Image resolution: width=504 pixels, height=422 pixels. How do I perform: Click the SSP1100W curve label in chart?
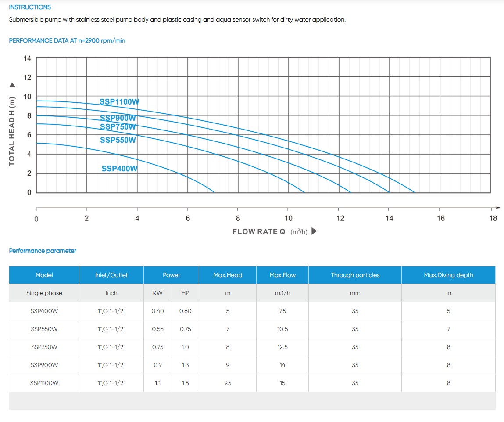click(x=119, y=102)
